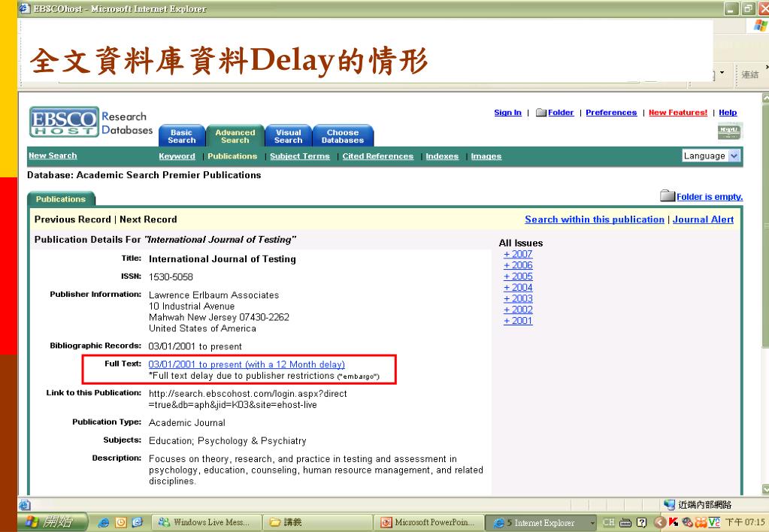Click the network zone icon in status bar

click(x=669, y=504)
